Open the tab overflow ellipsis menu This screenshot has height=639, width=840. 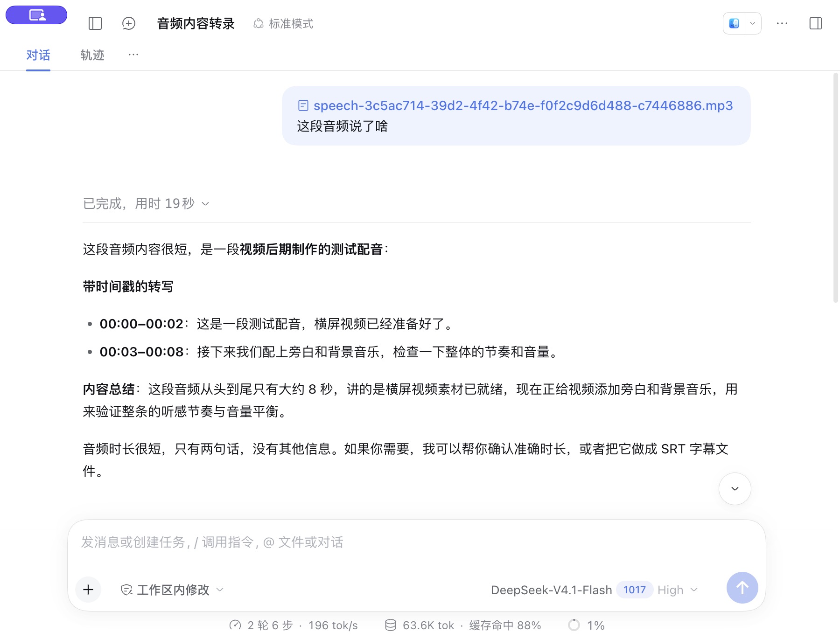click(133, 55)
